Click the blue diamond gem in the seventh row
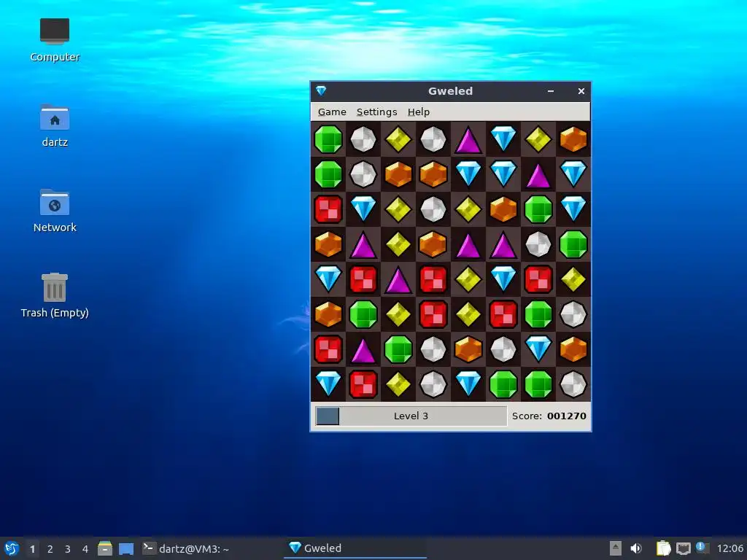 (538, 349)
